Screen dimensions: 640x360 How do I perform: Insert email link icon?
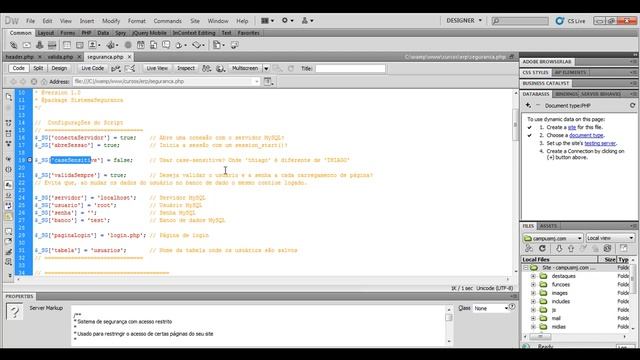27,45
